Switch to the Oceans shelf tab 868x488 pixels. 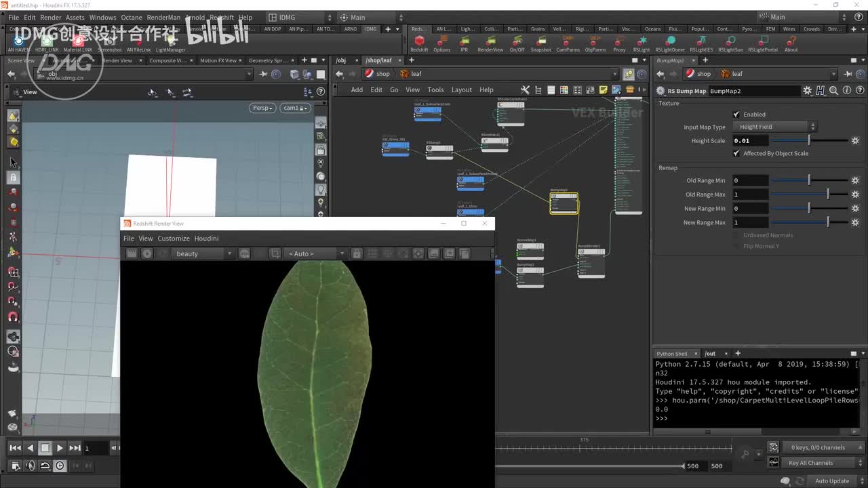652,29
